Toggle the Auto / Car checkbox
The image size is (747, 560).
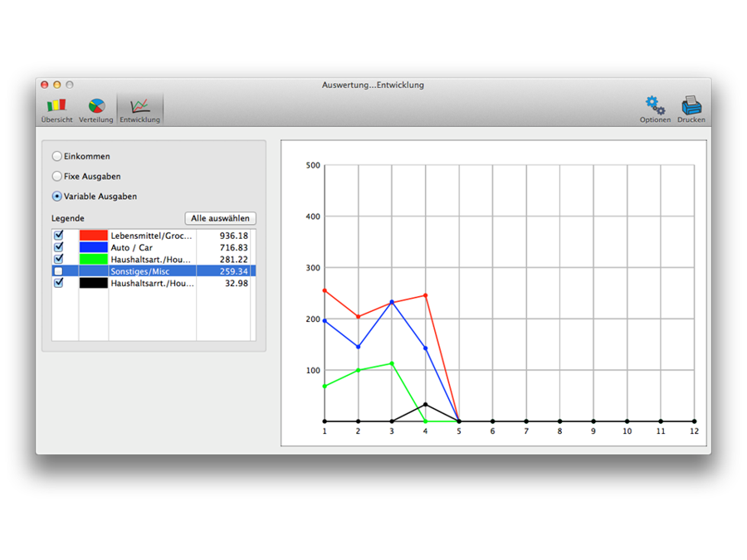(58, 247)
